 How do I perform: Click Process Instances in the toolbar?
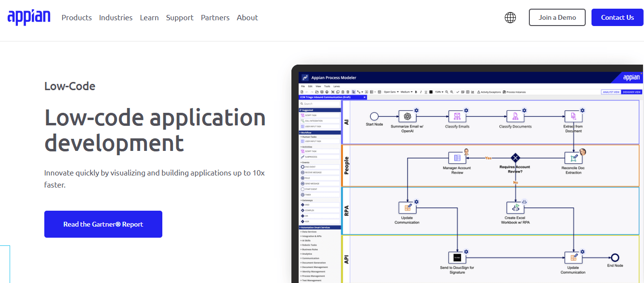(x=514, y=92)
